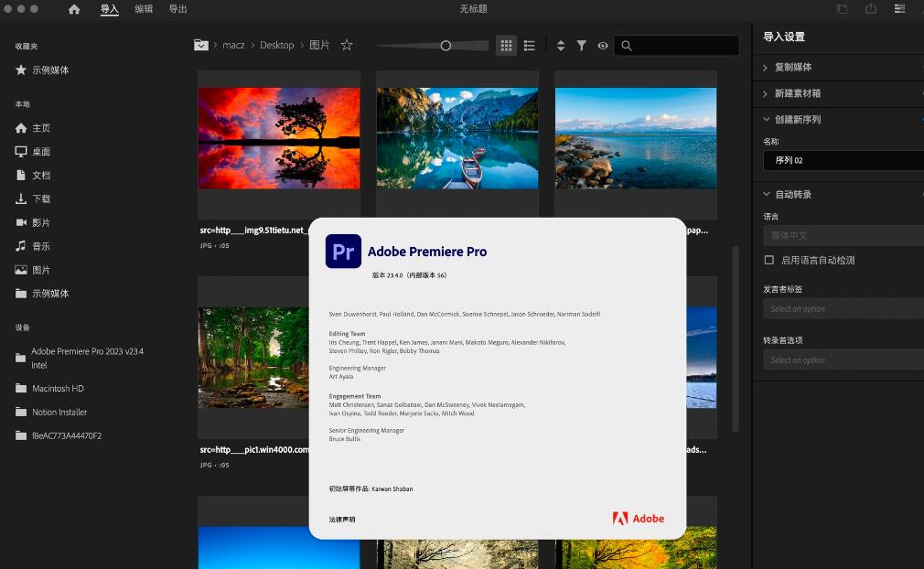This screenshot has height=569, width=924.
Task: Open the 发言者标签 dropdown
Action: pos(843,308)
